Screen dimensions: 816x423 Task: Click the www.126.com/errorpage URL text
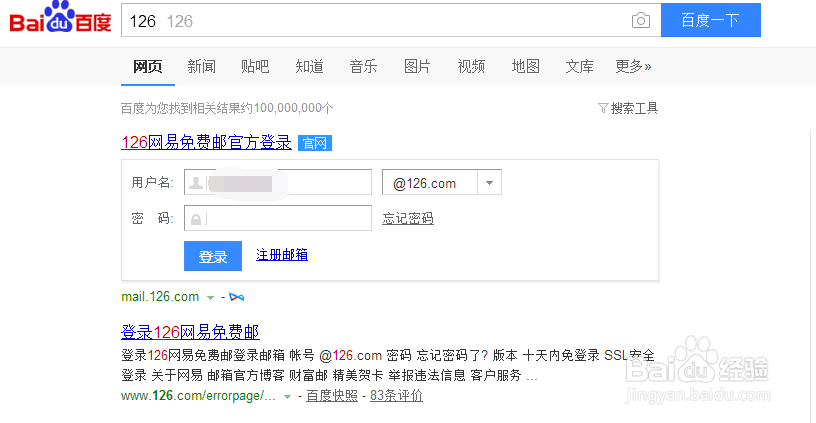pyautogui.click(x=198, y=396)
